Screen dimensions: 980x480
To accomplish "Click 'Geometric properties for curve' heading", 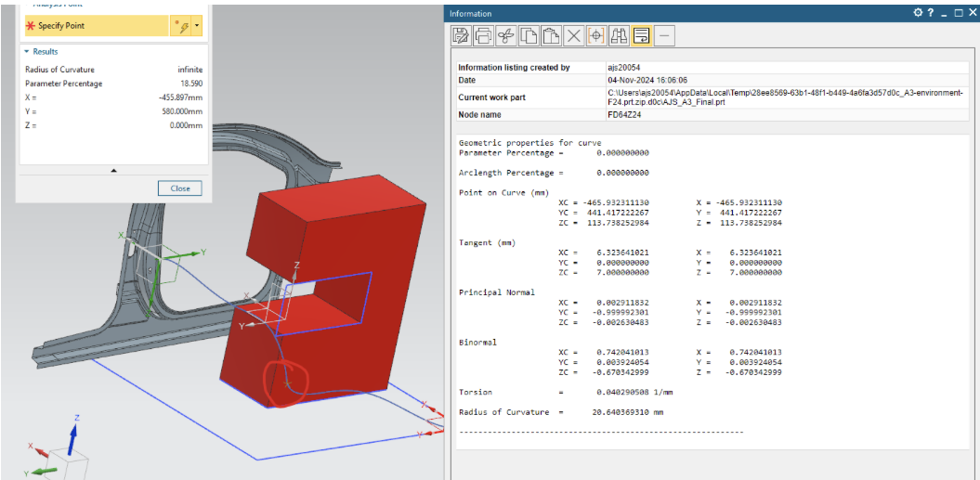I will coord(530,143).
